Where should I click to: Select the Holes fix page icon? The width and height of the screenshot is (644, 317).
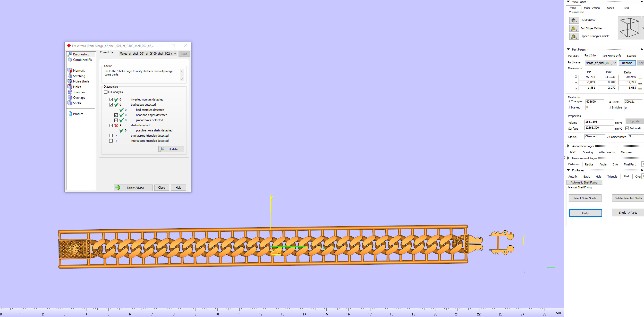(x=70, y=87)
